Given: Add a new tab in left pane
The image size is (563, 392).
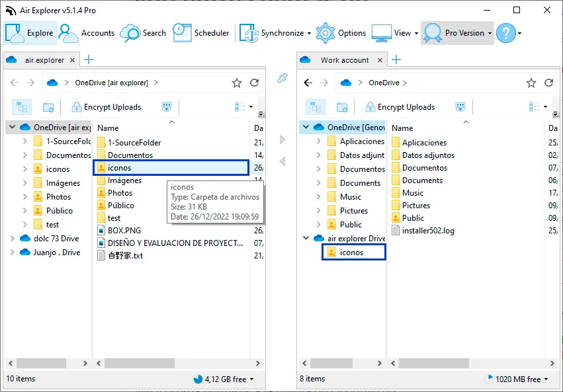Looking at the screenshot, I should coord(89,59).
